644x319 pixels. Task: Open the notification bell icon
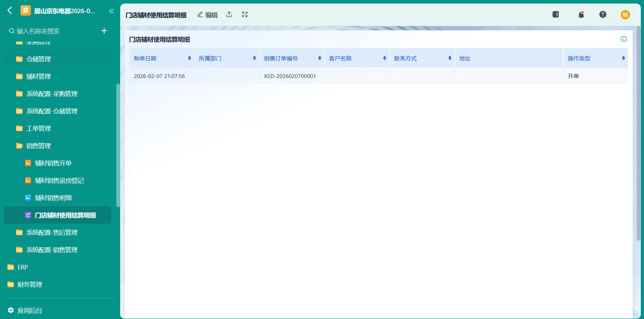click(581, 15)
